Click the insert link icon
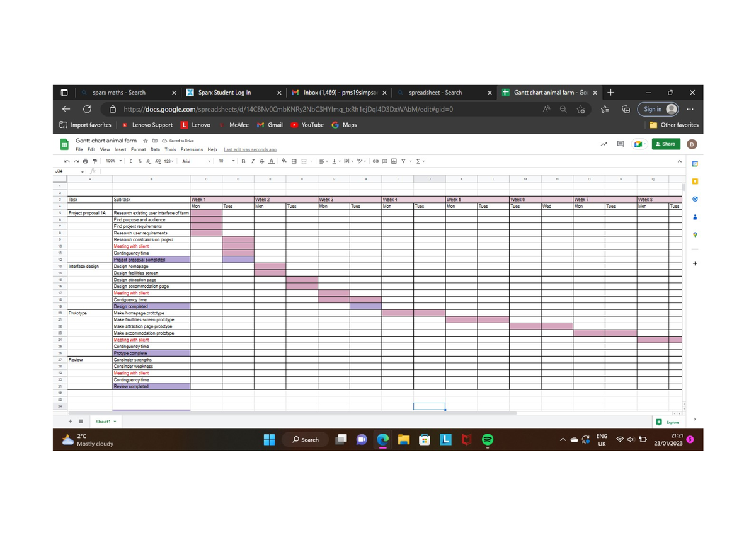 pos(375,161)
